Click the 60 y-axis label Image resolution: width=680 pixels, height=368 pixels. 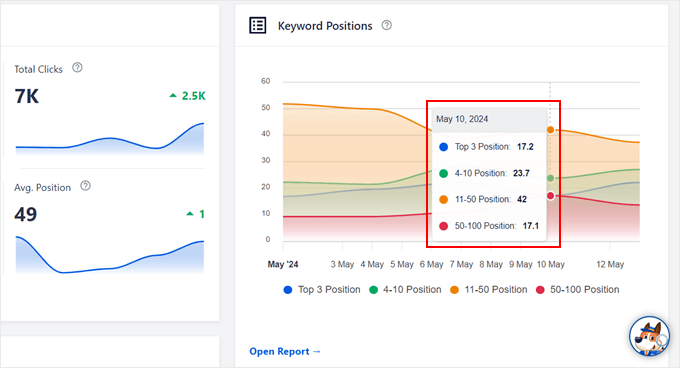pos(265,81)
